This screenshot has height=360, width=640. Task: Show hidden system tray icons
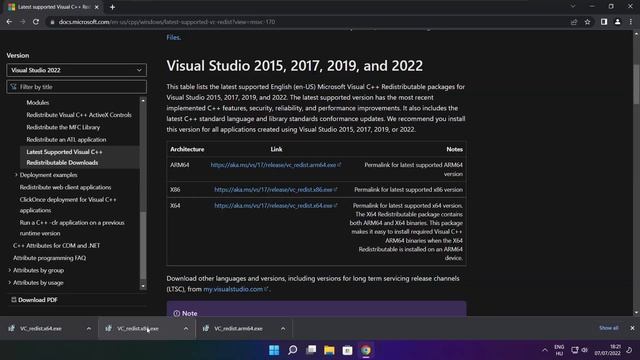(x=544, y=350)
